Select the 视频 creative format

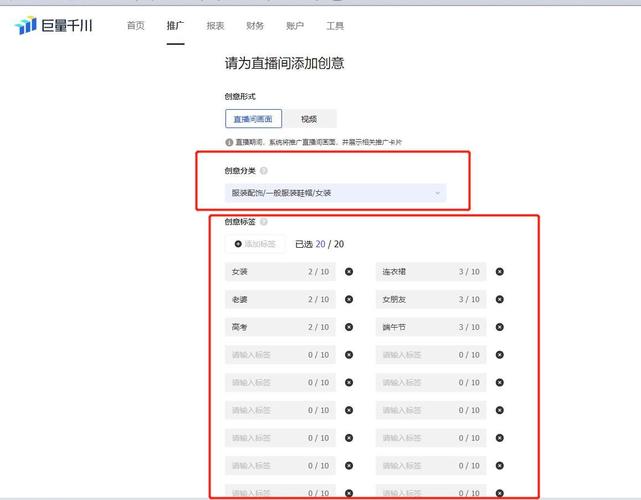[x=309, y=119]
